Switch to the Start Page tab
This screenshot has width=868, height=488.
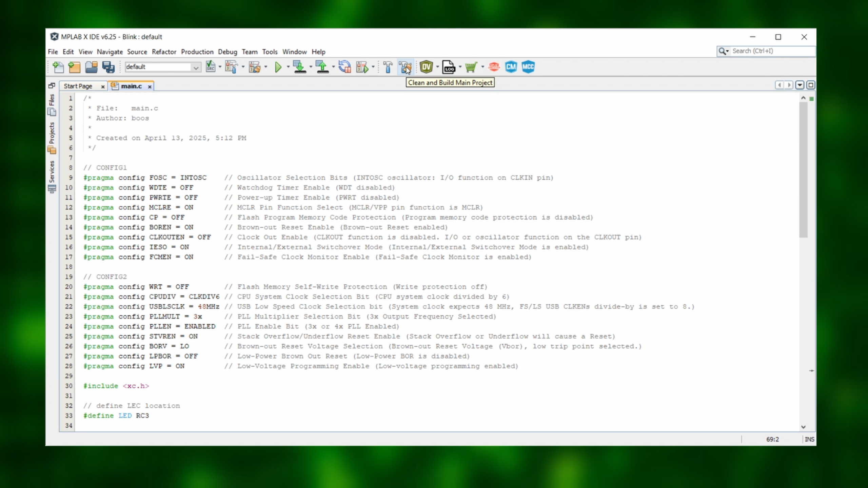[x=78, y=86]
